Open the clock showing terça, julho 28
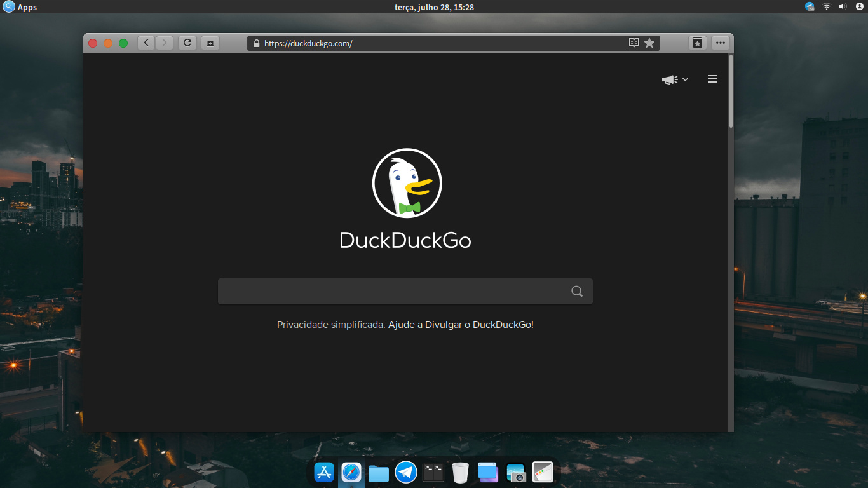 coord(434,7)
